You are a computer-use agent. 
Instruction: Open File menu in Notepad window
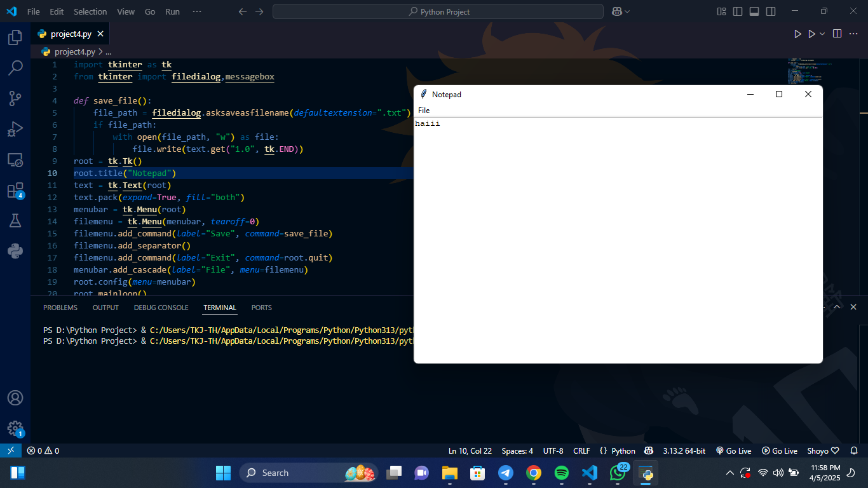424,111
